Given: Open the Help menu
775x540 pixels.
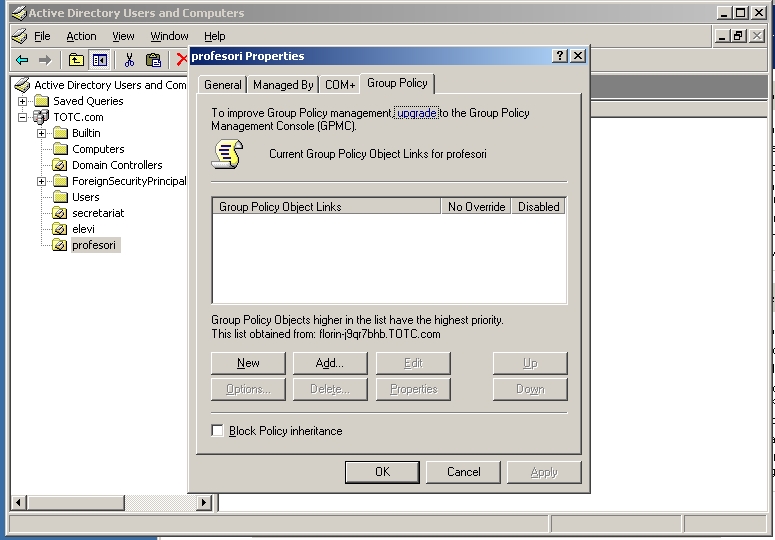Looking at the screenshot, I should point(215,36).
